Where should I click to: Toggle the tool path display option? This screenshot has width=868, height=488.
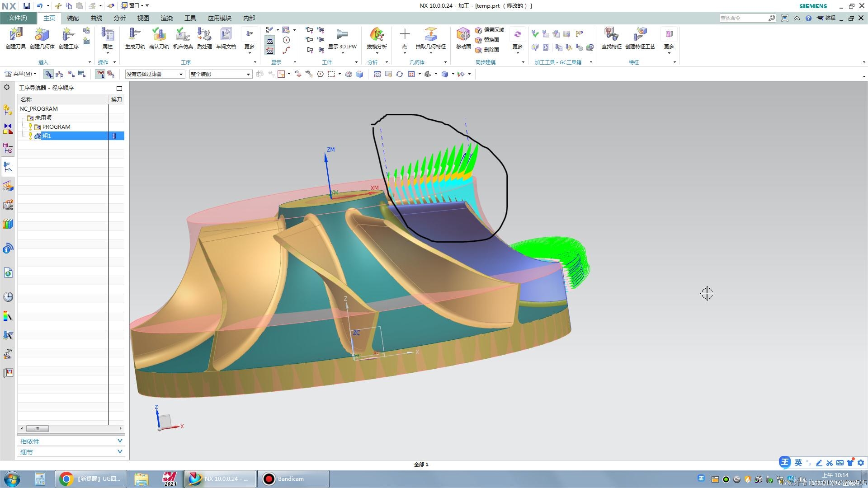[100, 74]
